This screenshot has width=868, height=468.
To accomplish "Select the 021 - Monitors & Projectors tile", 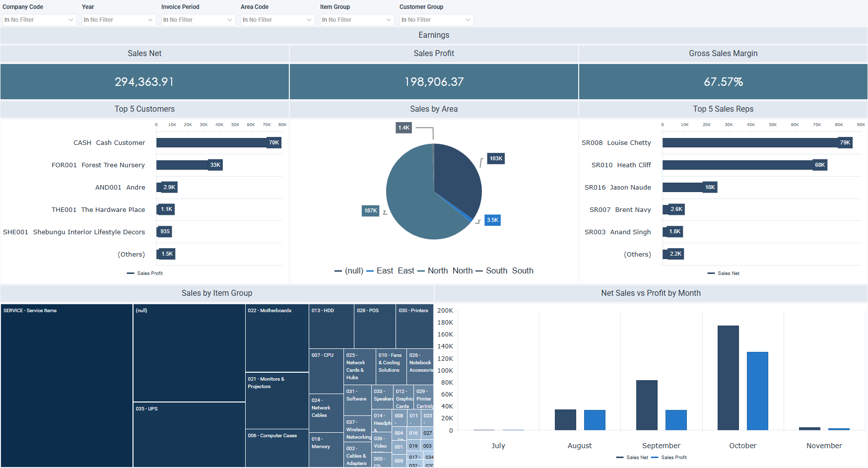I will pyautogui.click(x=277, y=401).
